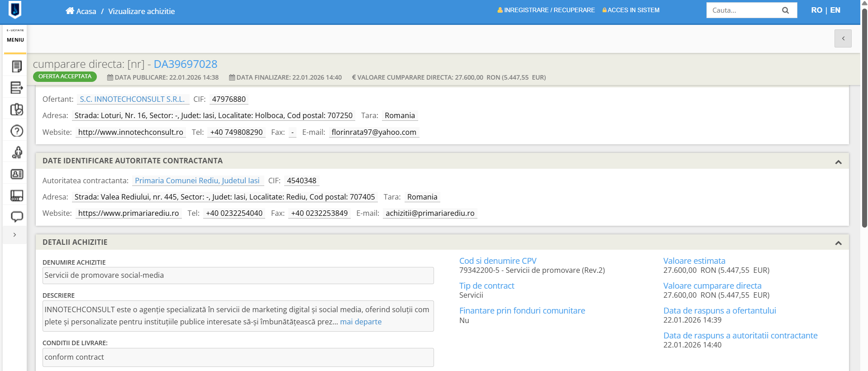Open S.C. INNOTECHCONSULT S.R.L. supplier link
Viewport: 868px width, 371px height.
click(x=132, y=99)
